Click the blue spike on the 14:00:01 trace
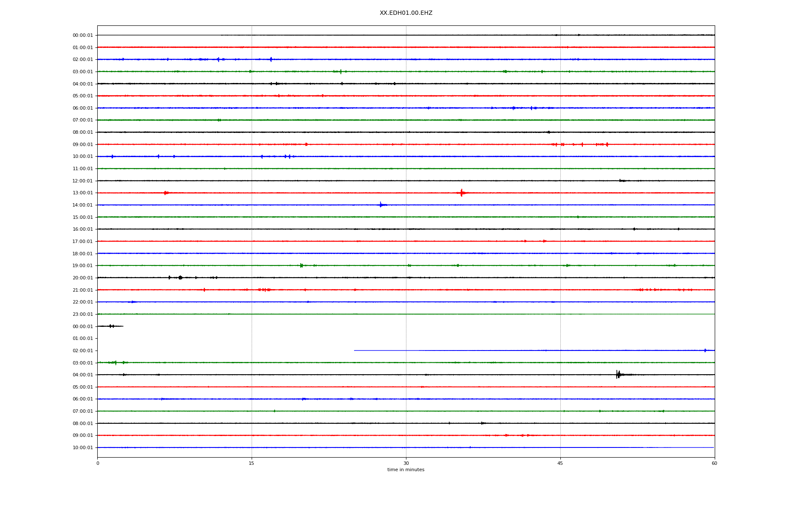This screenshot has height=508, width=812. [381, 205]
